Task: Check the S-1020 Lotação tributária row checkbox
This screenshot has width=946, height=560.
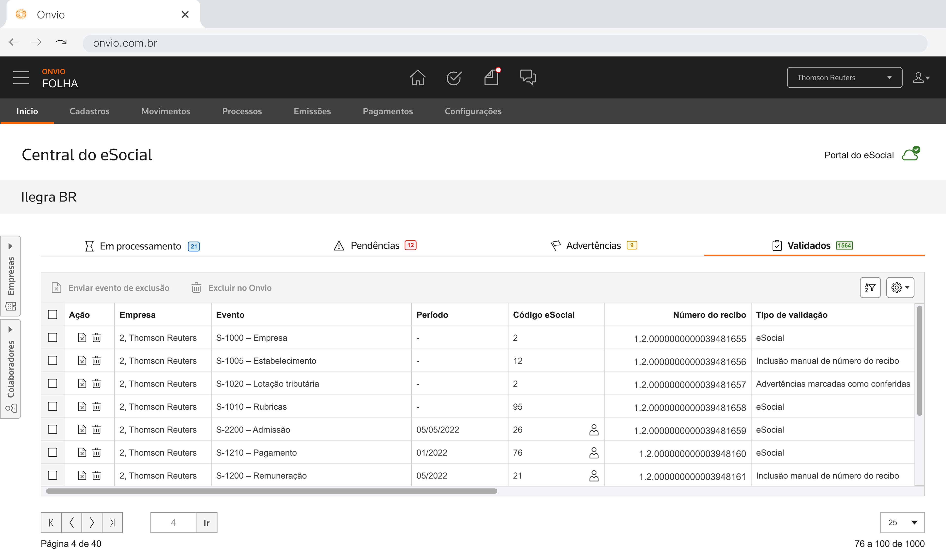Action: tap(52, 384)
